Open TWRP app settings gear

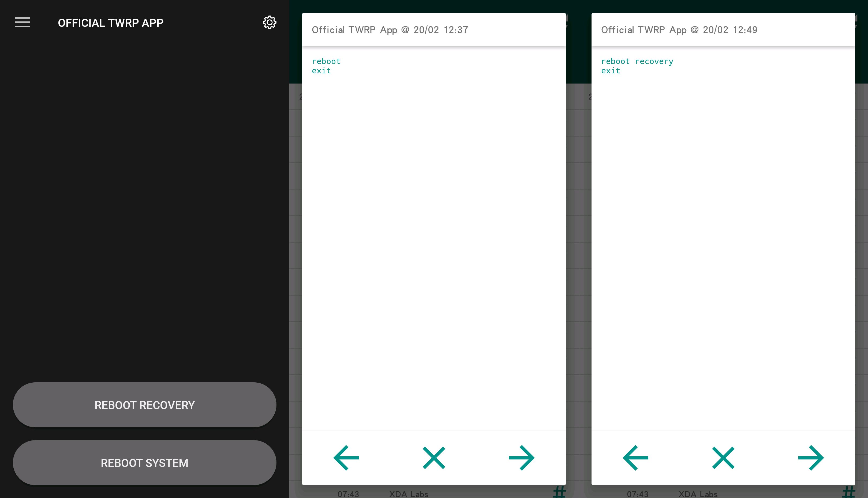point(269,22)
